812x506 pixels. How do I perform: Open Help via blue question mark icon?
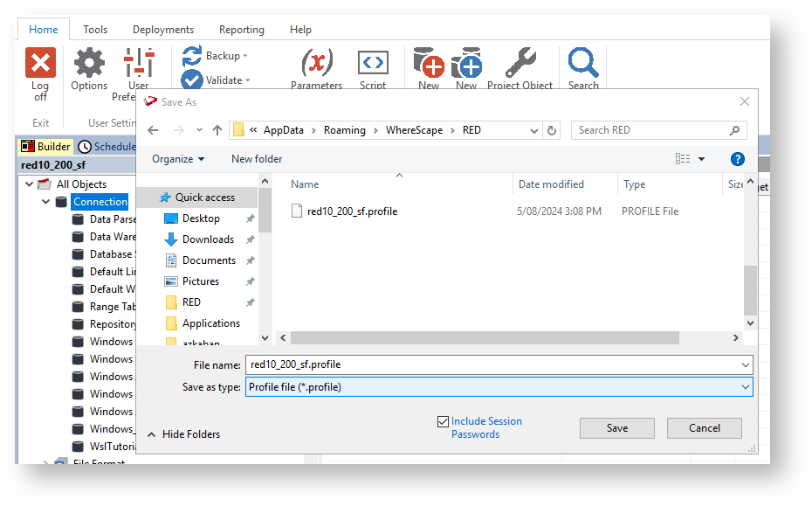(738, 159)
